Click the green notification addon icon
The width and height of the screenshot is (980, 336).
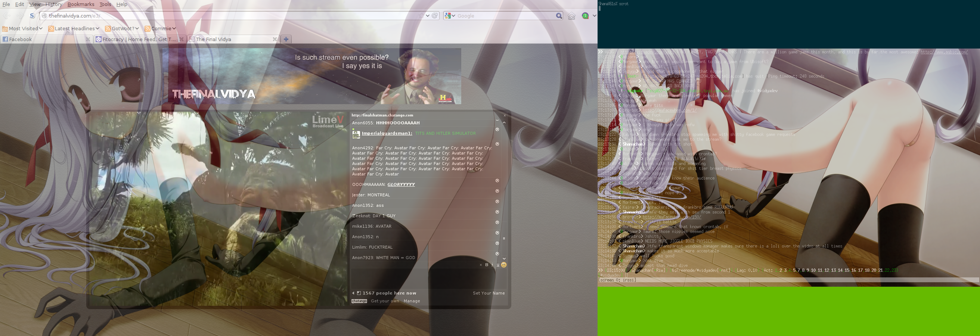(x=585, y=16)
